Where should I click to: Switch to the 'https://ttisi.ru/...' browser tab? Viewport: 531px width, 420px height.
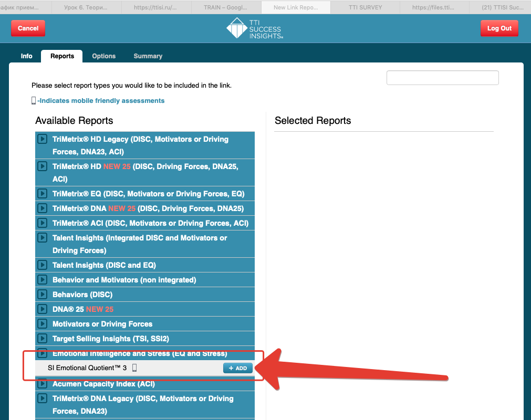[155, 7]
